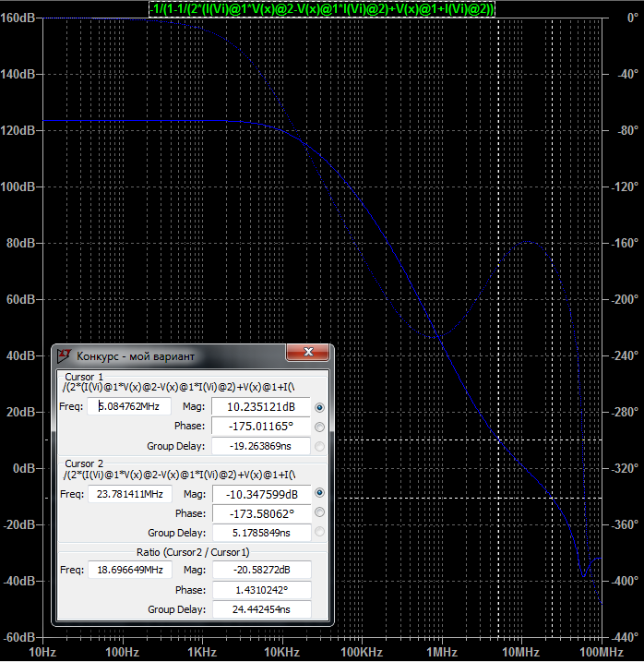Click the Cursor 1 Mag value field
Viewport: 644px width, 662px height.
(261, 406)
